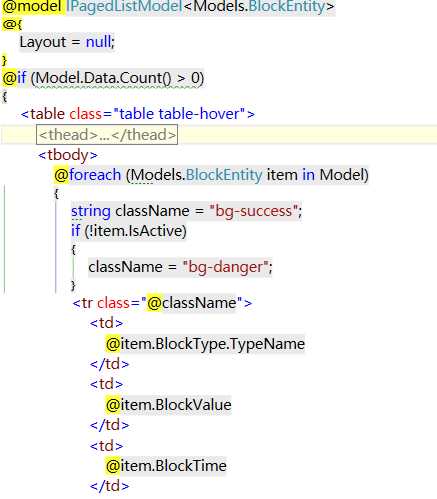This screenshot has width=437, height=499.
Task: Click the null keyword in Layout line
Action: 98,42
